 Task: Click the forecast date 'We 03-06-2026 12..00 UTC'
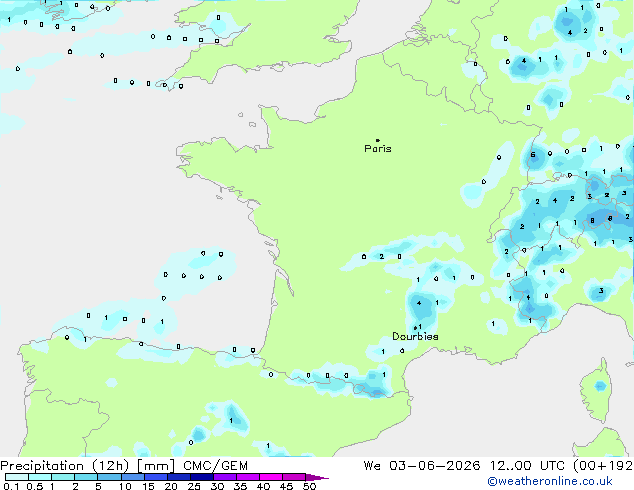tap(464, 466)
